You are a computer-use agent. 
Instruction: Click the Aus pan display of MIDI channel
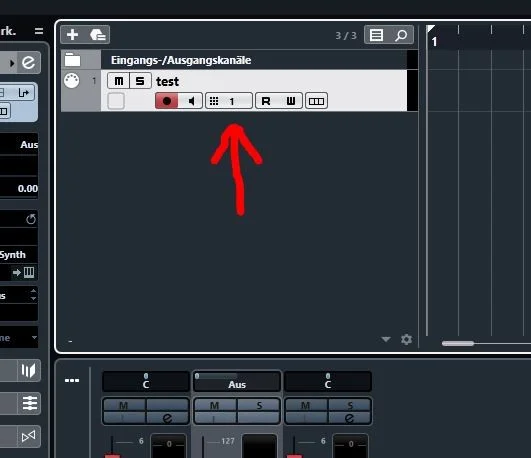tap(237, 381)
